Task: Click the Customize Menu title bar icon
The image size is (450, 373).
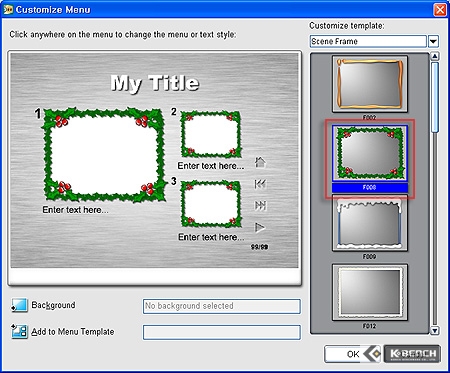Action: [8, 10]
